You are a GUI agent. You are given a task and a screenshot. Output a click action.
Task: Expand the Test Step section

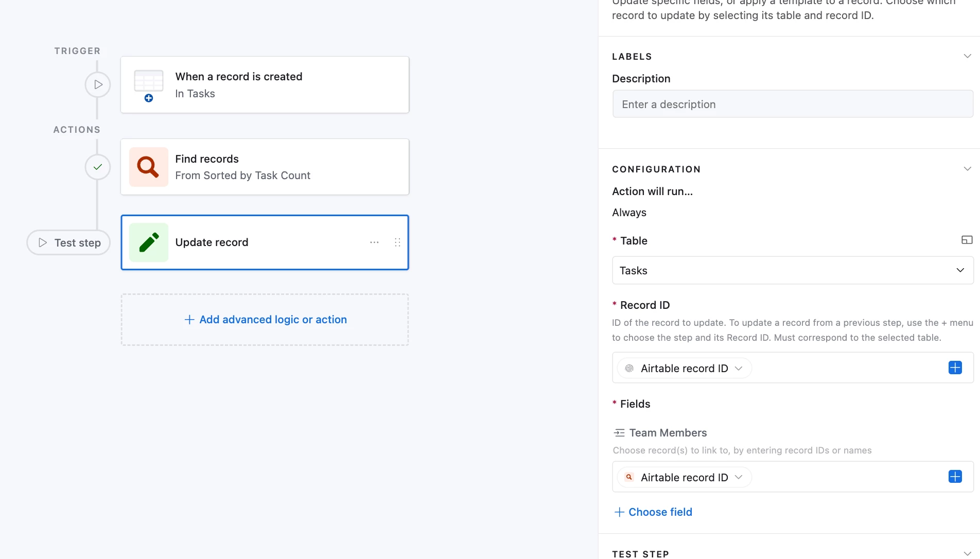pos(967,553)
